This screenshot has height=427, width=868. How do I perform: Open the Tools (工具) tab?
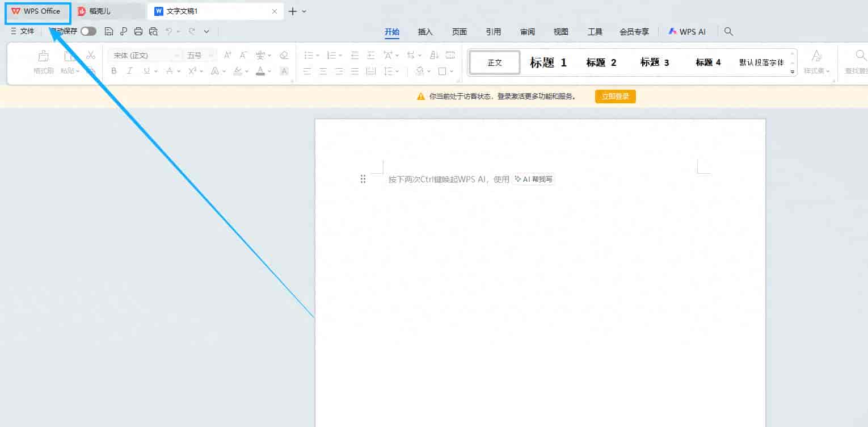tap(595, 32)
